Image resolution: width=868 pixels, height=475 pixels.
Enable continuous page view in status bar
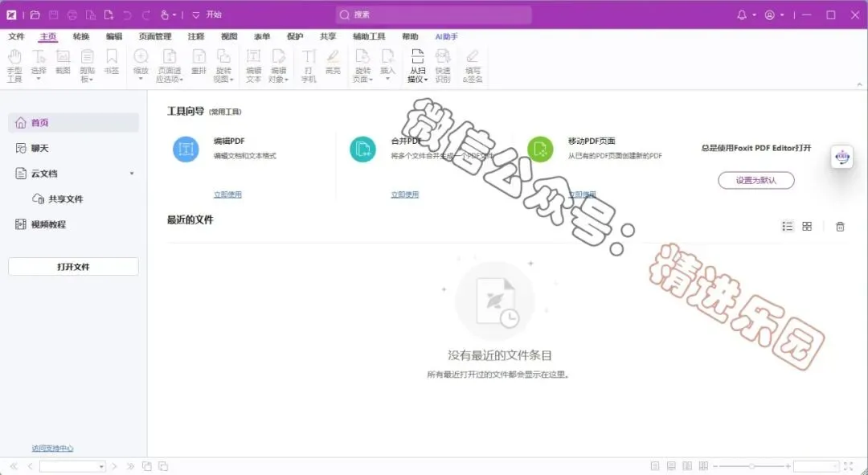(x=671, y=466)
